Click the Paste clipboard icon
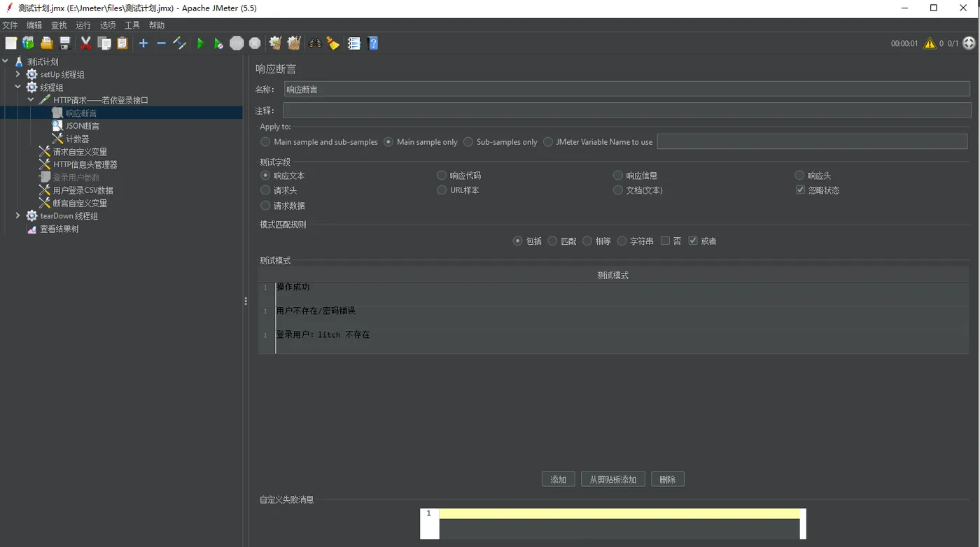 point(122,43)
